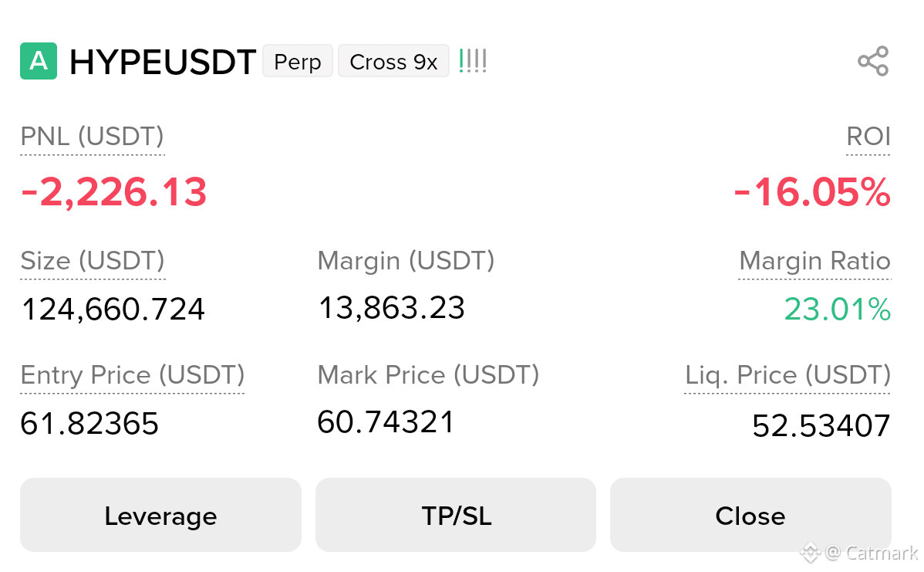Click the 23.01% margin ratio value
Screen dimensions: 924x572
coord(838,309)
